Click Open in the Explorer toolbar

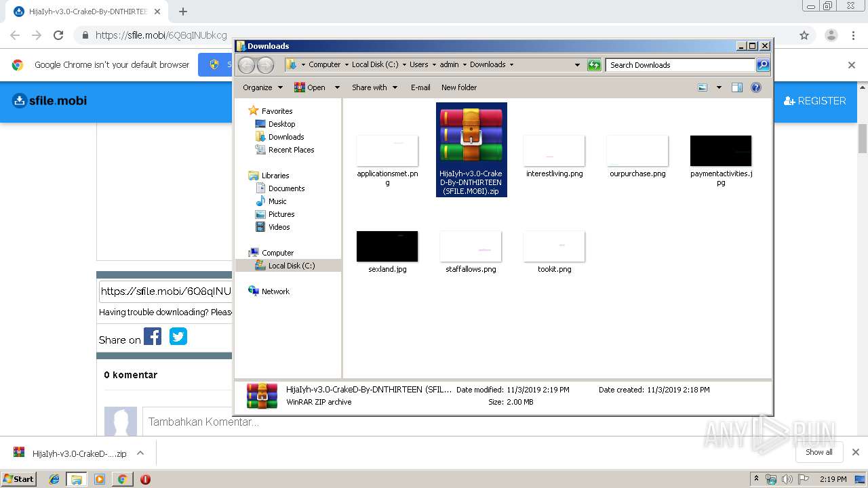(310, 87)
